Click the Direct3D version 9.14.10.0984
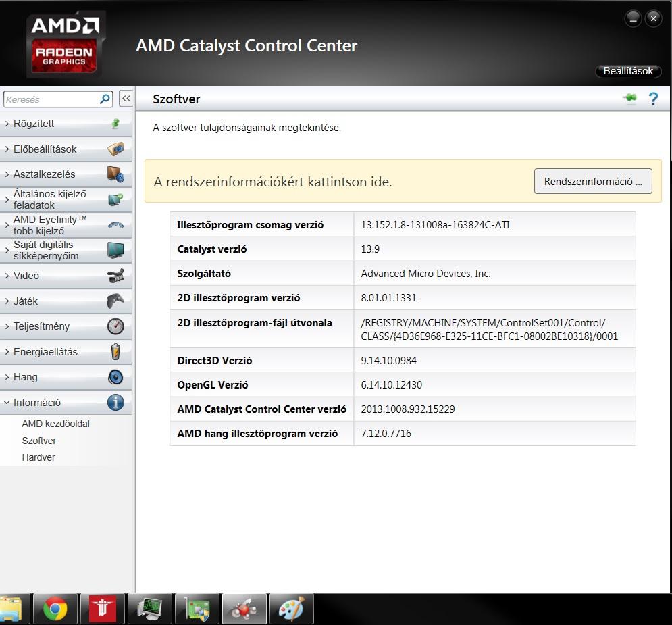This screenshot has width=672, height=625. coord(389,361)
